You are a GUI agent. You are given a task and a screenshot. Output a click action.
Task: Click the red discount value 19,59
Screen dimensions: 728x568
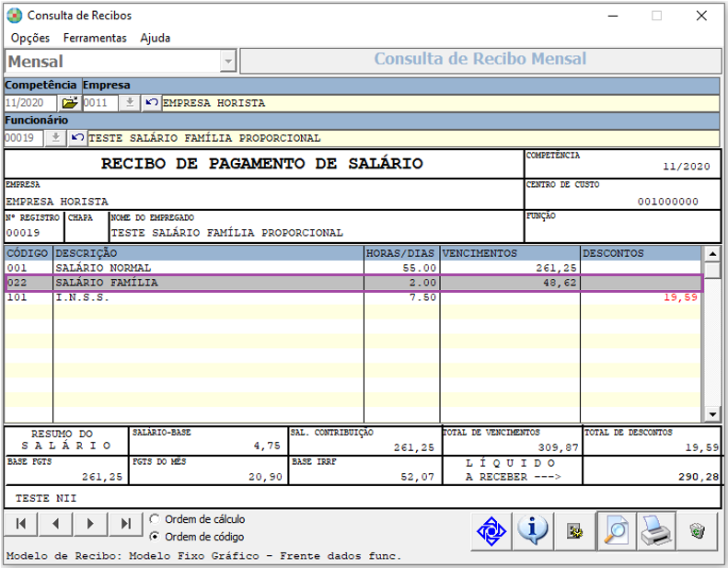tap(680, 297)
